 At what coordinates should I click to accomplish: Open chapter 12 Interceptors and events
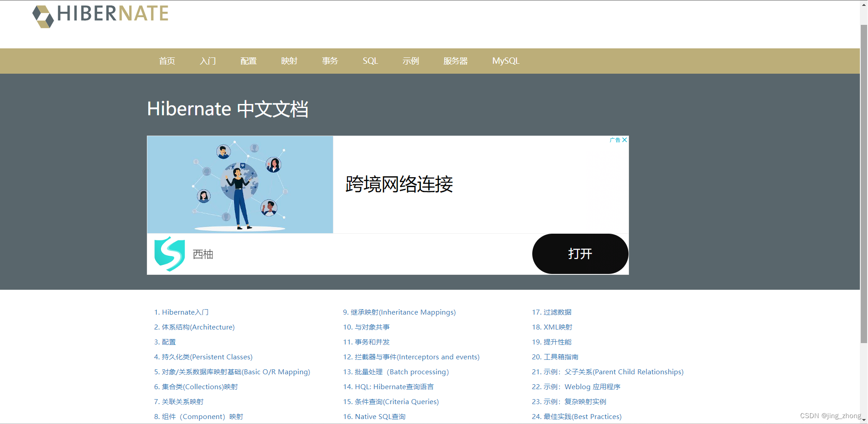click(x=411, y=357)
